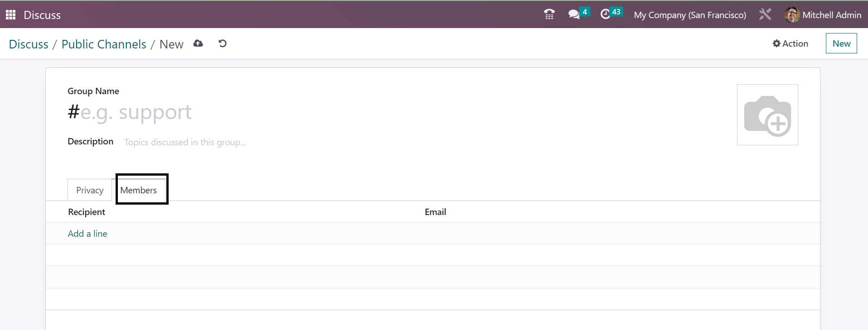Navigate to the Discuss breadcrumb

[x=29, y=44]
